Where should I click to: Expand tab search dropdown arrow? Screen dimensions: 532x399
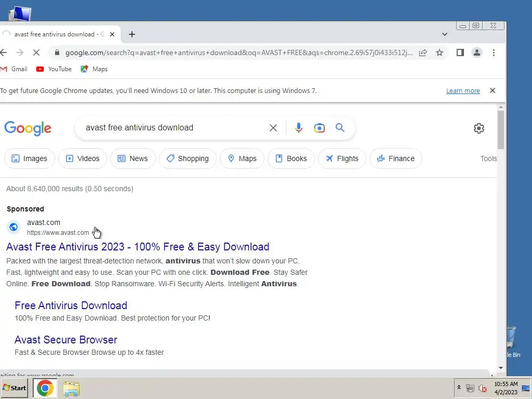click(445, 34)
